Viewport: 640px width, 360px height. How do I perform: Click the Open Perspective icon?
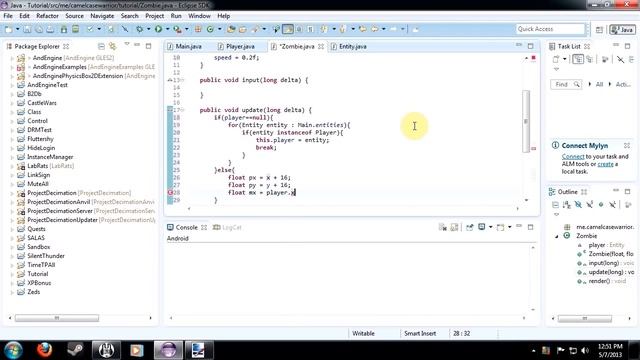coord(599,29)
